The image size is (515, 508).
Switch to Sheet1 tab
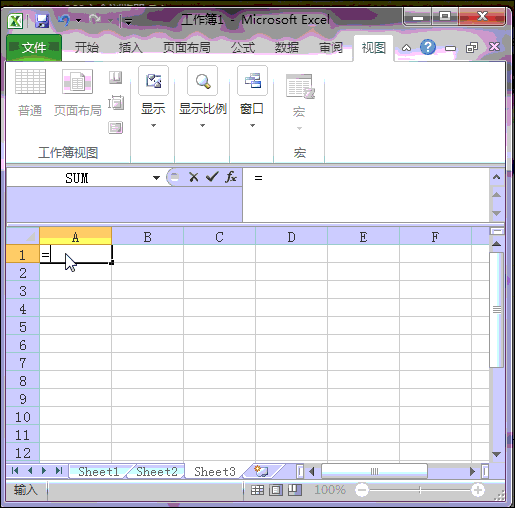click(99, 472)
